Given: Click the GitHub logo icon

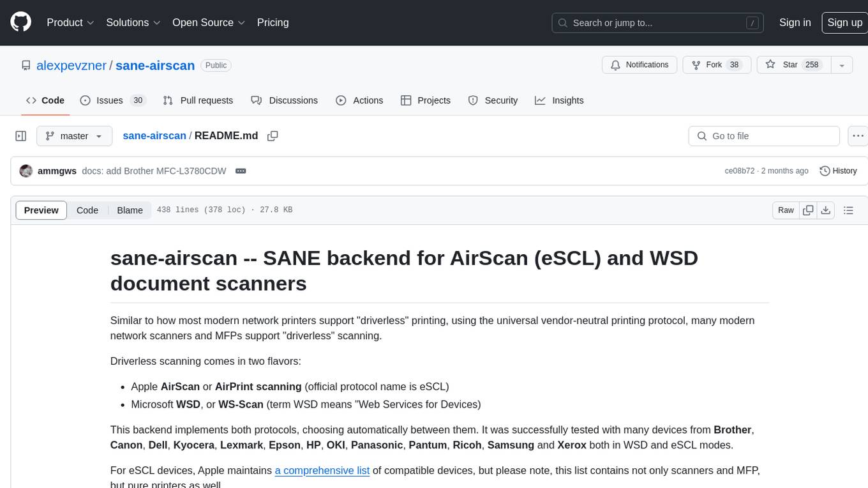Looking at the screenshot, I should click(x=21, y=22).
